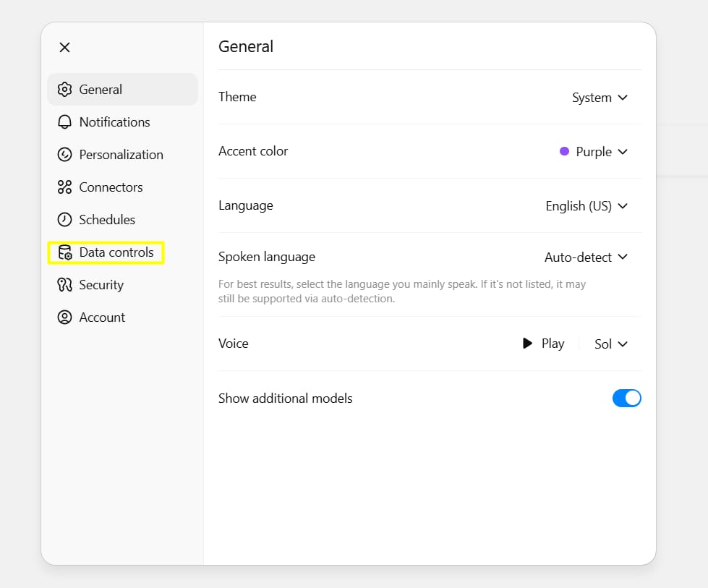Select the Personalization menu label
The image size is (708, 588).
tap(121, 155)
